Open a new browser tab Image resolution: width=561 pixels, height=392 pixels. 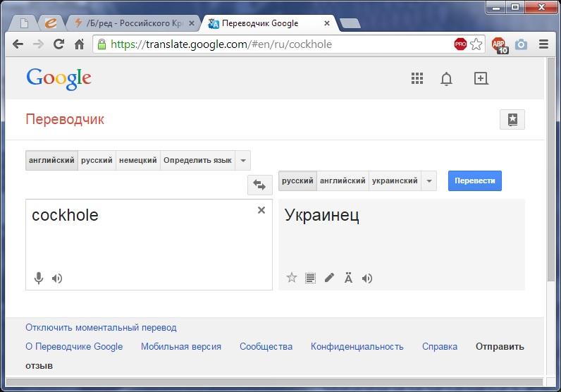(x=350, y=24)
